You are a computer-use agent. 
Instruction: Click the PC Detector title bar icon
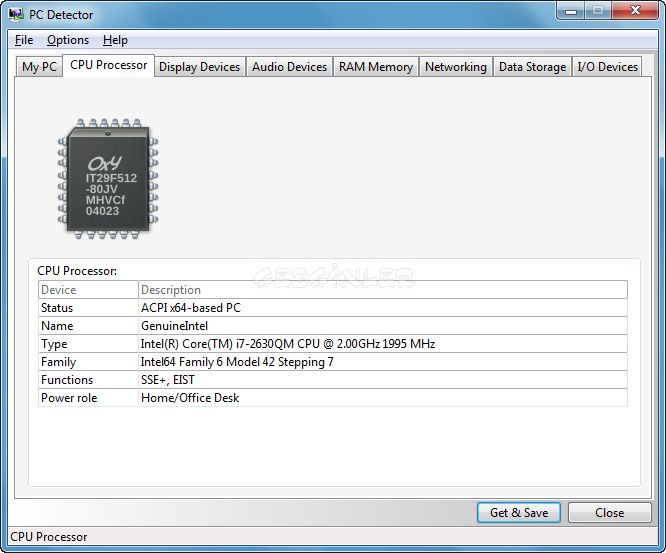(x=16, y=15)
